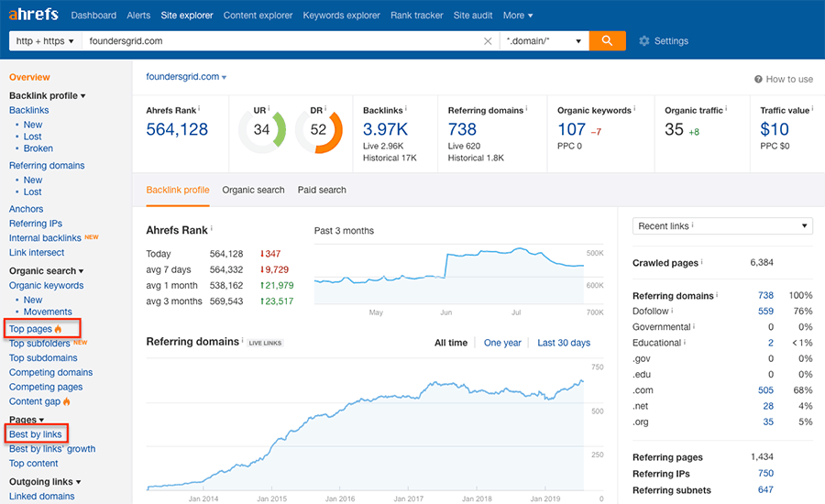Open Alerts in top navigation
This screenshot has width=825, height=504.
138,16
